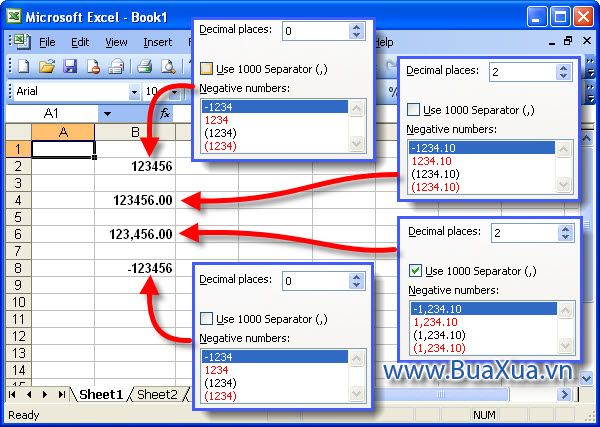Increase decimal places in panel listing -1234.10
The width and height of the screenshot is (600, 427).
click(563, 68)
